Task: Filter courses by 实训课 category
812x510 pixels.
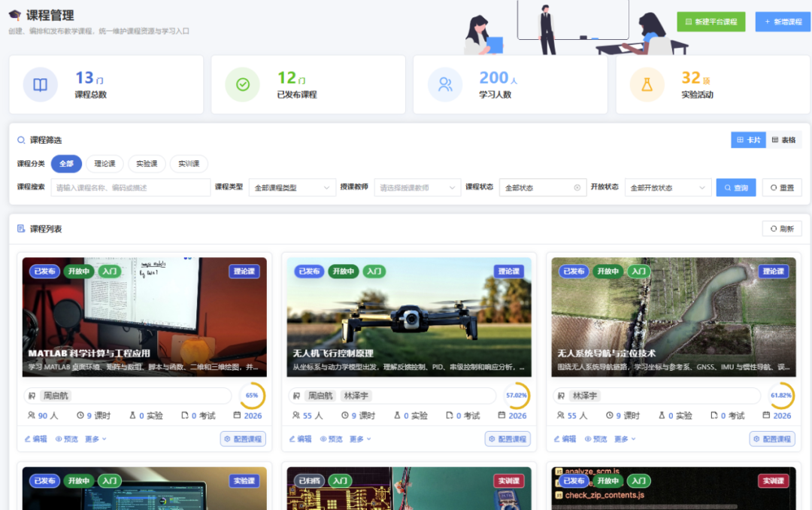Action: [189, 164]
